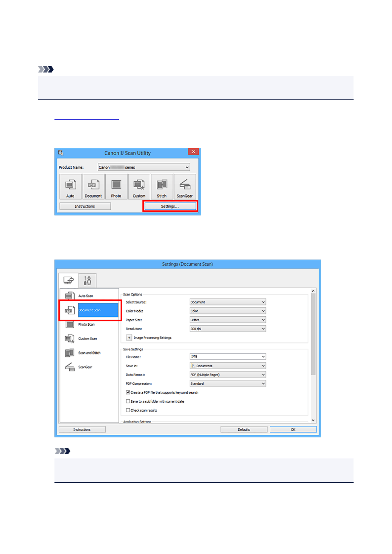Select Custom Scan in the settings list

pos(89,339)
